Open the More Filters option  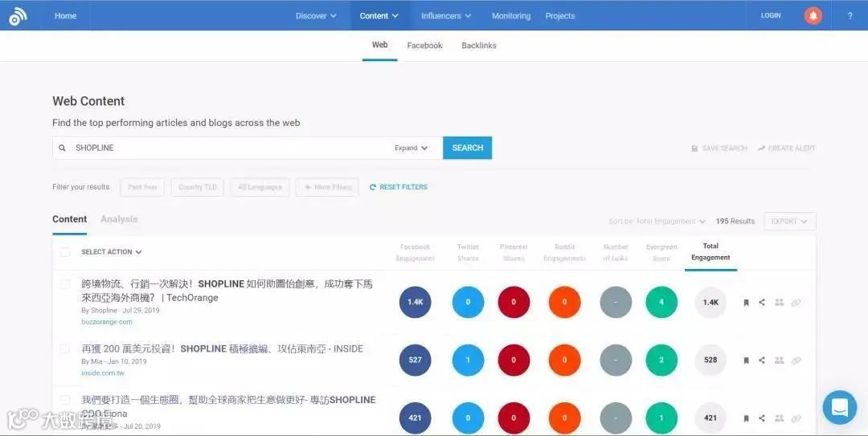pyautogui.click(x=327, y=187)
